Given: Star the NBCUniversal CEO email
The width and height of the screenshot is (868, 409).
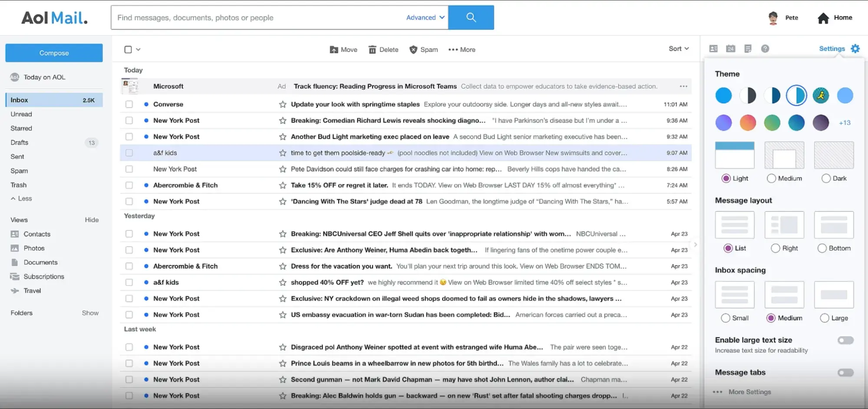Looking at the screenshot, I should 283,234.
